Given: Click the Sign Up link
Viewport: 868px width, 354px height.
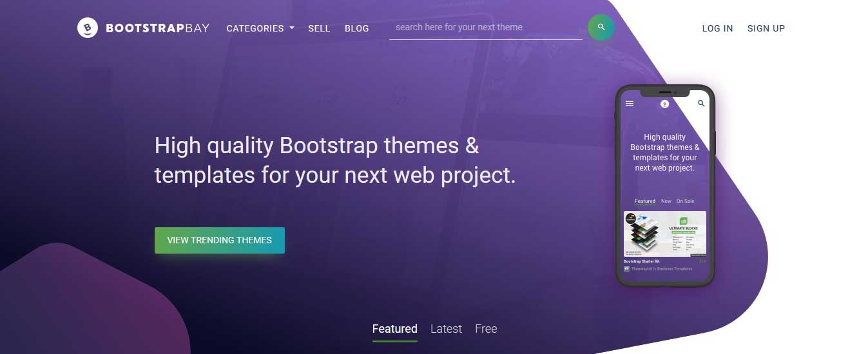Looking at the screenshot, I should (x=766, y=28).
